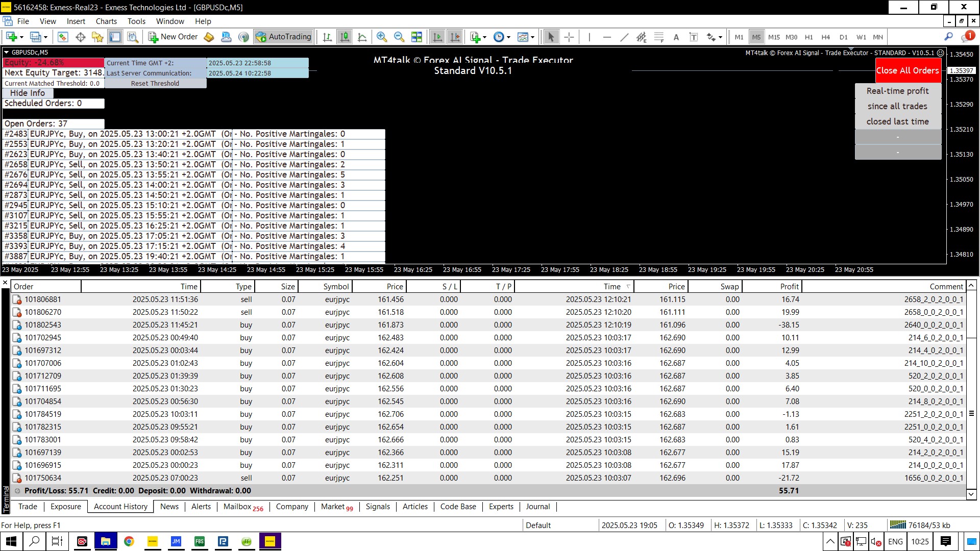Switch chart to line chart icon

[362, 37]
